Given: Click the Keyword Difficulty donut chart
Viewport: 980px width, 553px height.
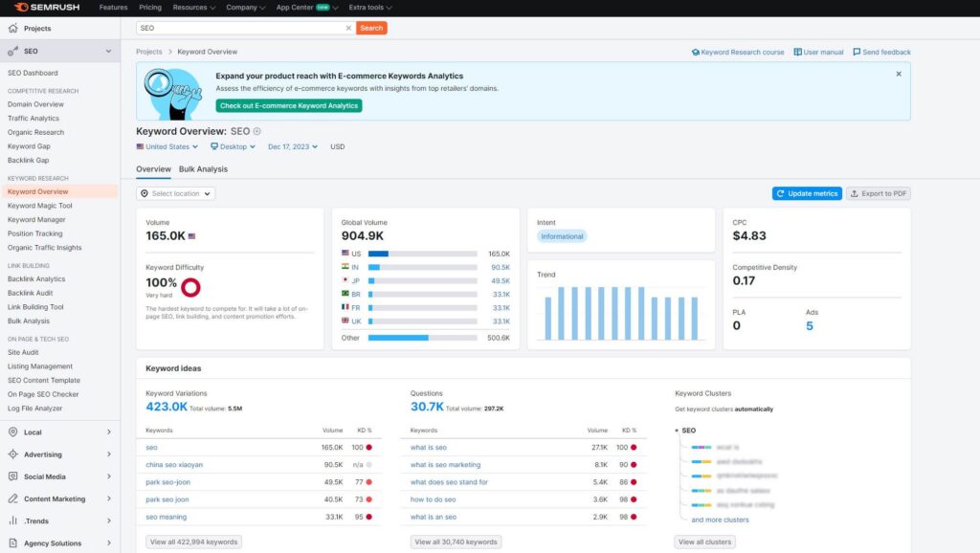Looking at the screenshot, I should click(x=190, y=287).
